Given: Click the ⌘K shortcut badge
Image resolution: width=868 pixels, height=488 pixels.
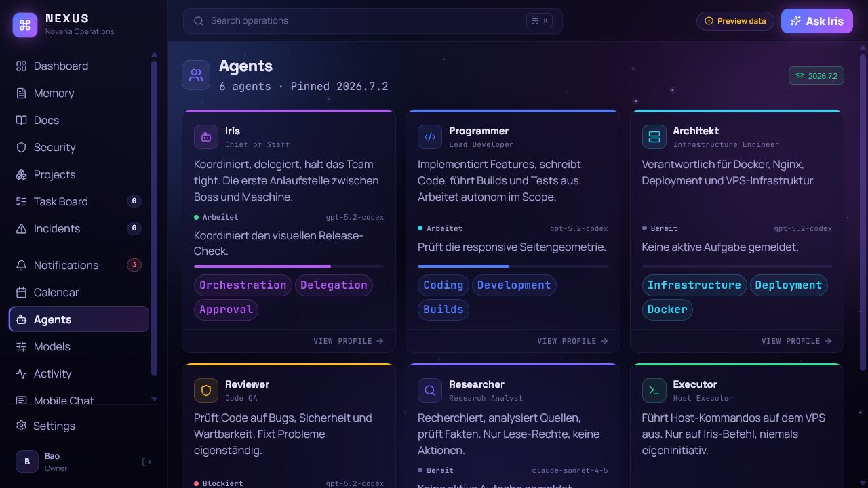Looking at the screenshot, I should [540, 20].
